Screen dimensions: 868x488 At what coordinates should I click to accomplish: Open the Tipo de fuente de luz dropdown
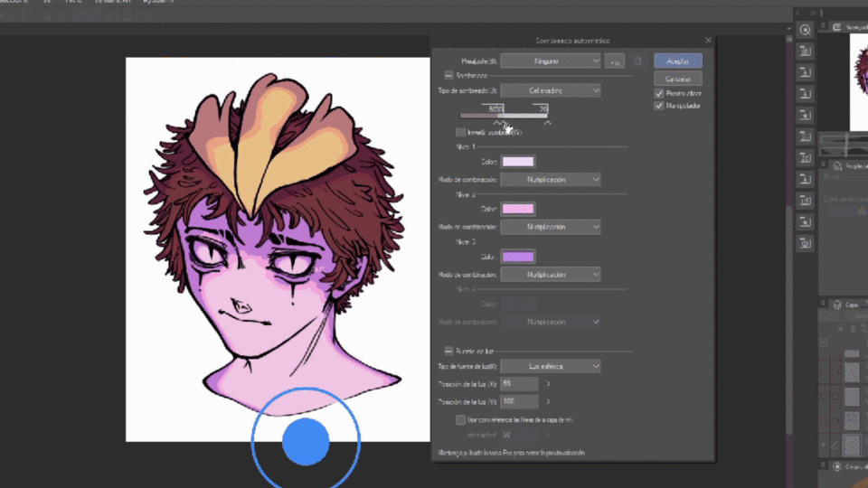tap(551, 366)
